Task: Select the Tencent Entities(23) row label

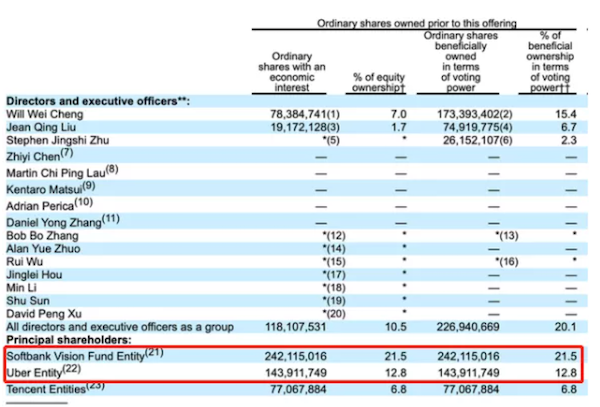Action: [x=55, y=388]
